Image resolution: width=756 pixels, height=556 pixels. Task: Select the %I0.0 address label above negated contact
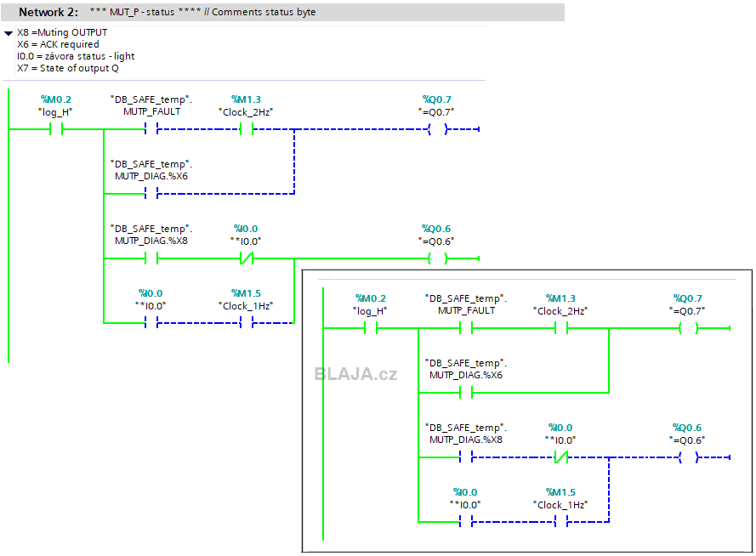(246, 229)
